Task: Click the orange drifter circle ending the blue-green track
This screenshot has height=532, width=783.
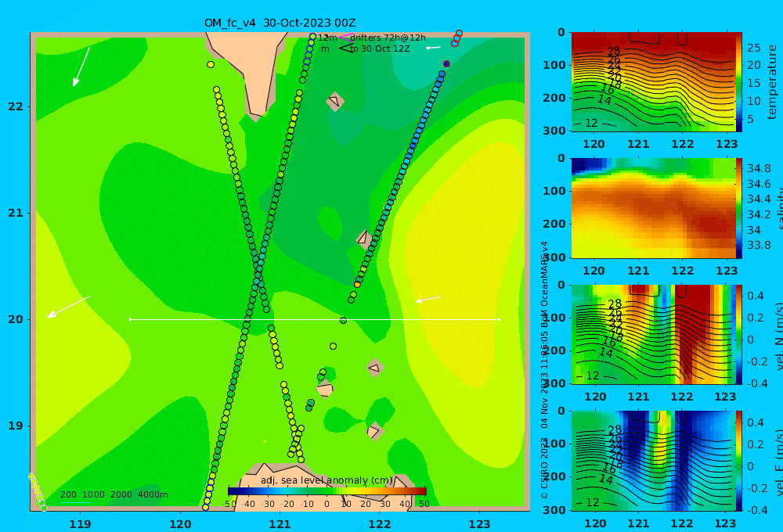Action: point(357,285)
